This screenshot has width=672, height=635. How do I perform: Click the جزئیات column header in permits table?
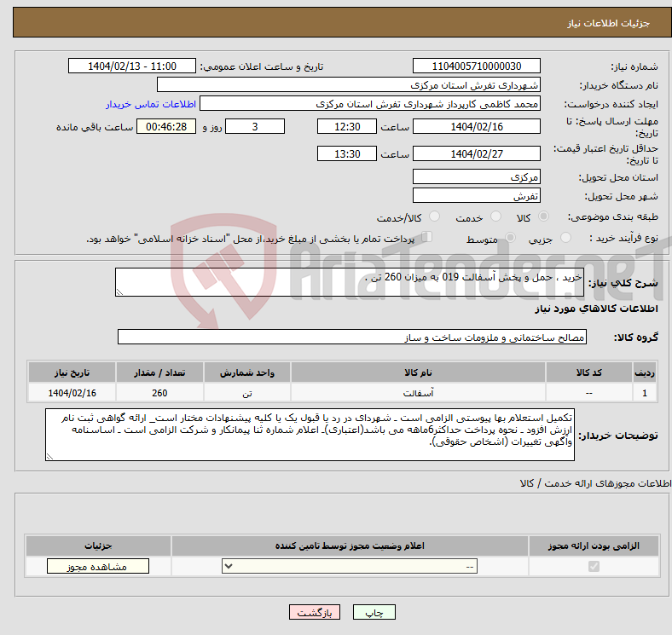[x=98, y=546]
